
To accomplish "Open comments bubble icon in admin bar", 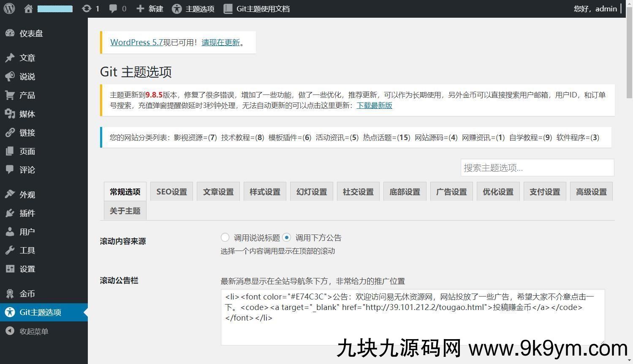I will [x=113, y=8].
